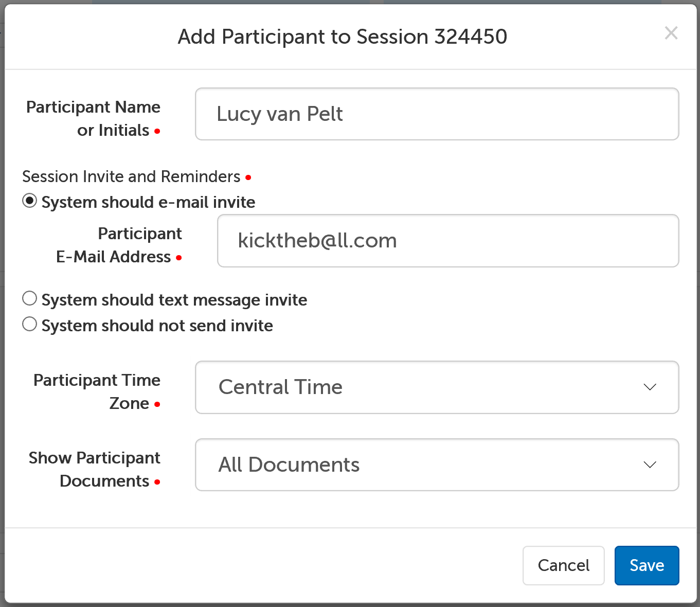Click the "Participant Time Zone" label
This screenshot has height=607, width=700.
(97, 391)
